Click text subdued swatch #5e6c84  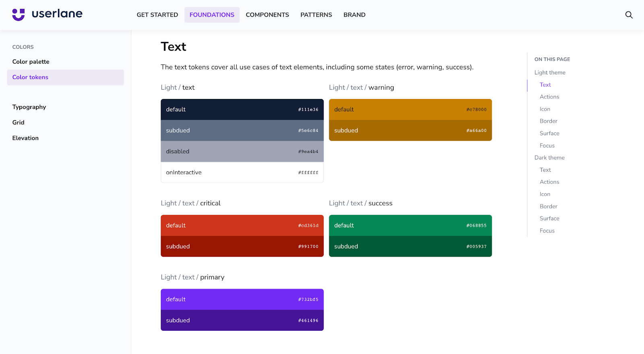click(x=242, y=130)
